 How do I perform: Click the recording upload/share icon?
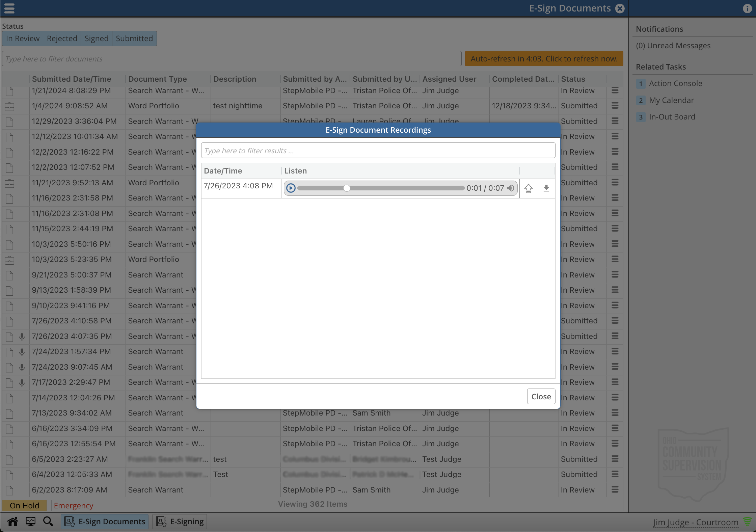click(x=529, y=188)
